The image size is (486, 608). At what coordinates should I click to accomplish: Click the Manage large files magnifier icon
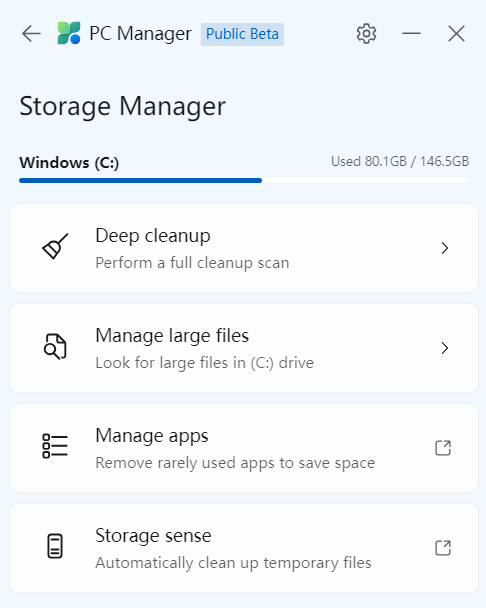pos(55,346)
